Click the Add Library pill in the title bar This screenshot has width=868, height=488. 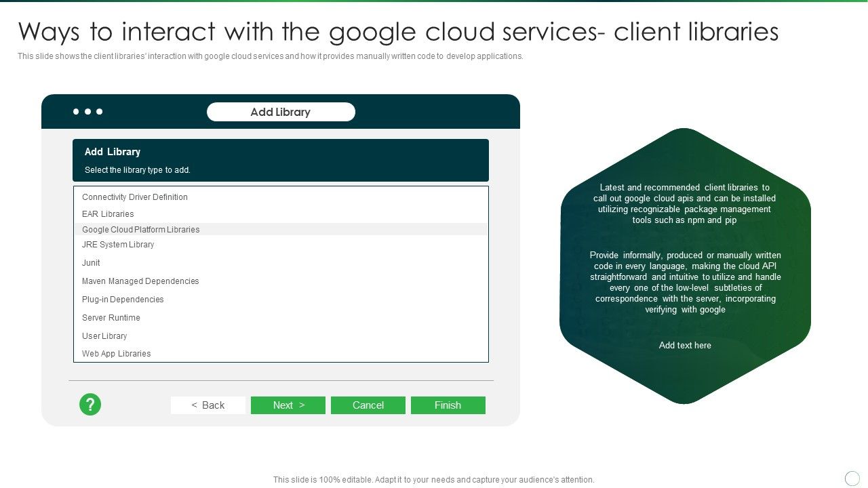point(280,111)
